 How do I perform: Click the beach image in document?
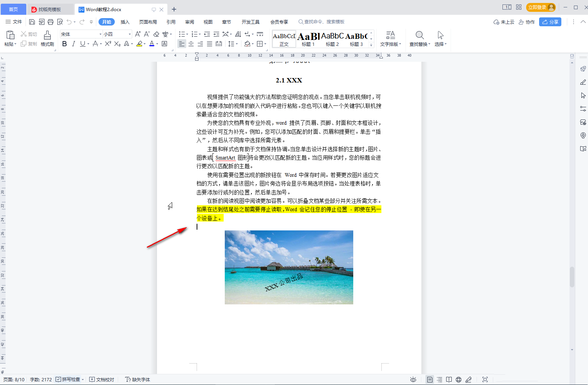[x=289, y=267]
